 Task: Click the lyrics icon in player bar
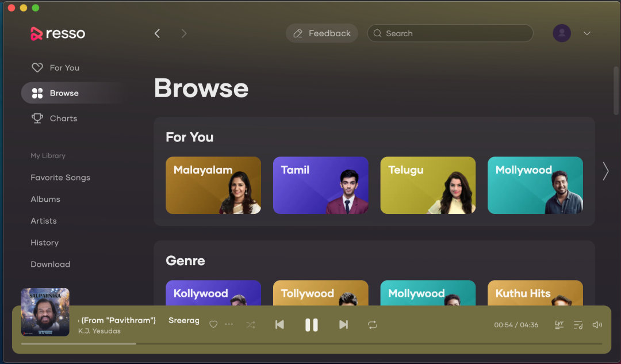point(559,325)
